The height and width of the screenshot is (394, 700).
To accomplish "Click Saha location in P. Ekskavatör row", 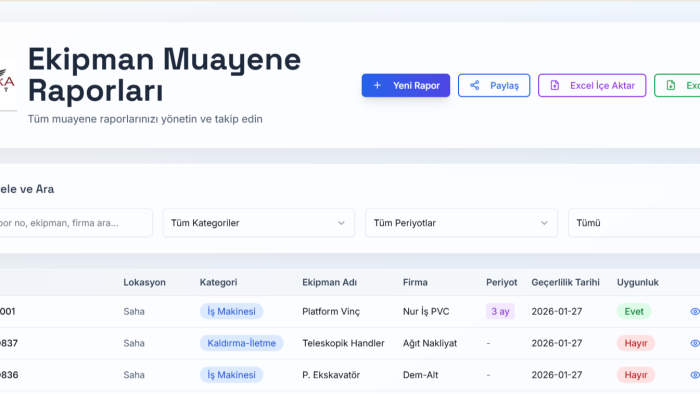I will (134, 375).
